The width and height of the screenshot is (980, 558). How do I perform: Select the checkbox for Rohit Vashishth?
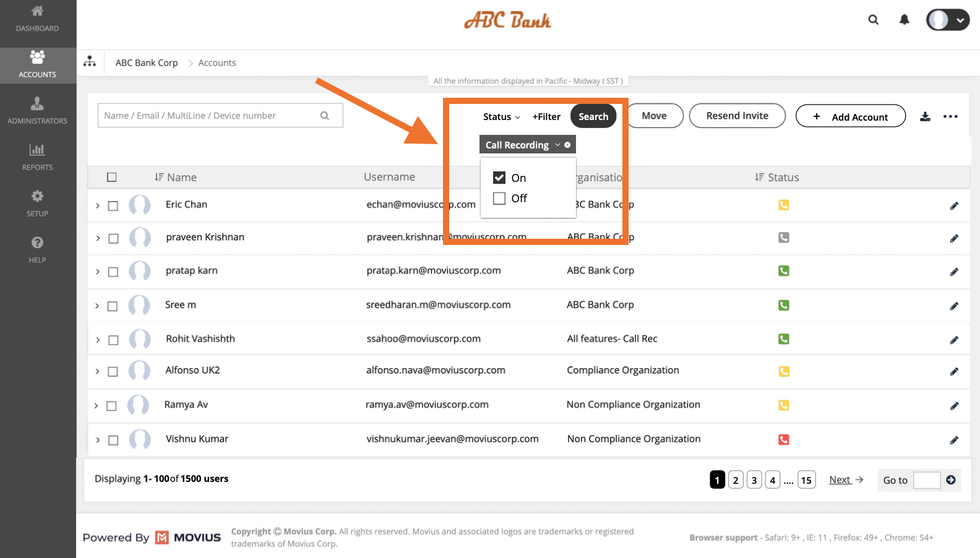coord(113,340)
